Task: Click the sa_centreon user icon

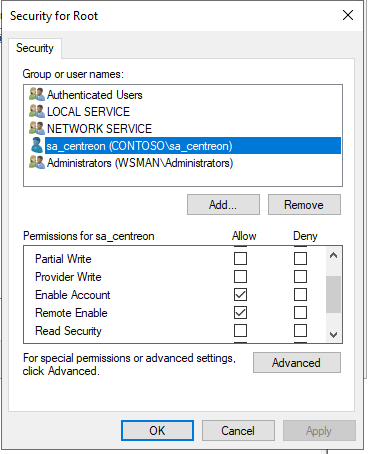Action: [37, 145]
